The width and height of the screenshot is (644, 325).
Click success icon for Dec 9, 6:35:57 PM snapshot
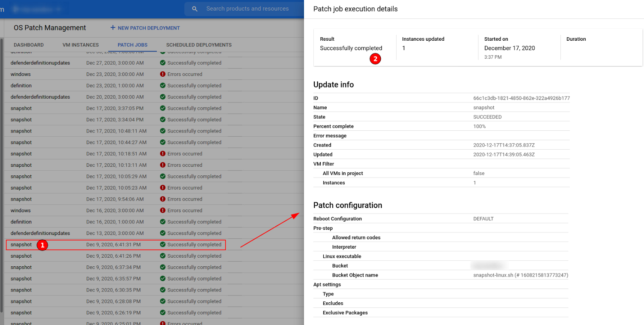pyautogui.click(x=163, y=279)
